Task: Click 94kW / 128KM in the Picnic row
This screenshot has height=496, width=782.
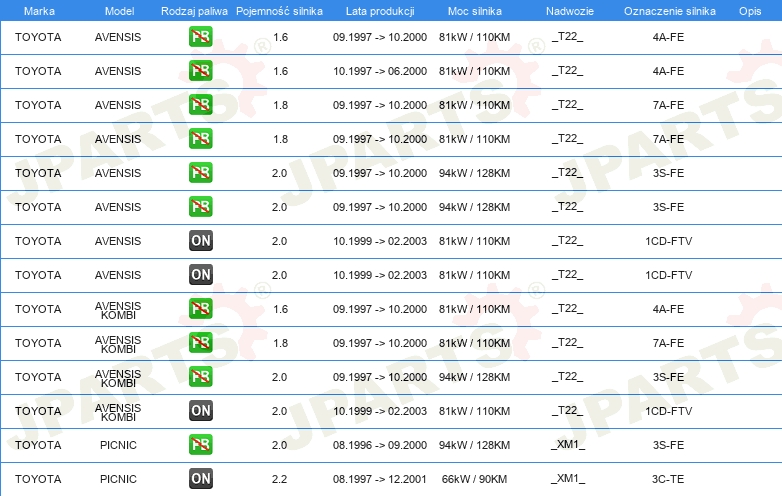Action: (x=474, y=445)
